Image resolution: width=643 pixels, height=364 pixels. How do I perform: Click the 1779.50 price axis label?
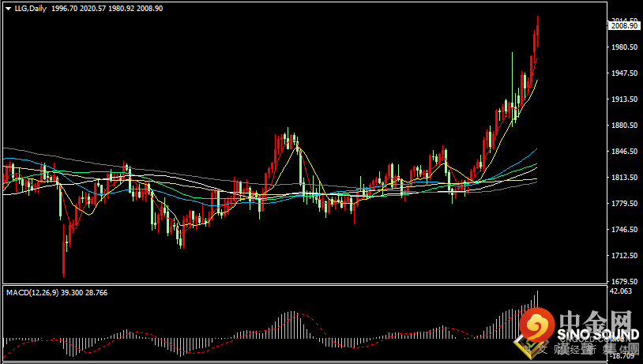(x=623, y=204)
